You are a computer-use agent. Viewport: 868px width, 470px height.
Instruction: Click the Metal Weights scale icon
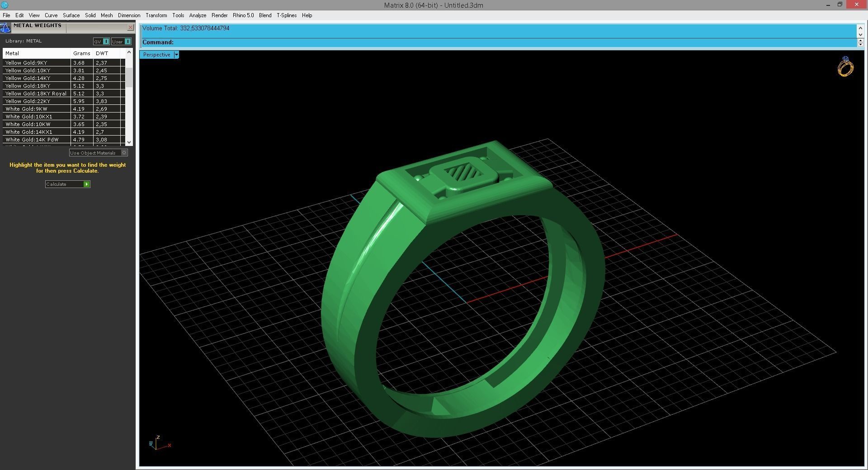point(5,28)
